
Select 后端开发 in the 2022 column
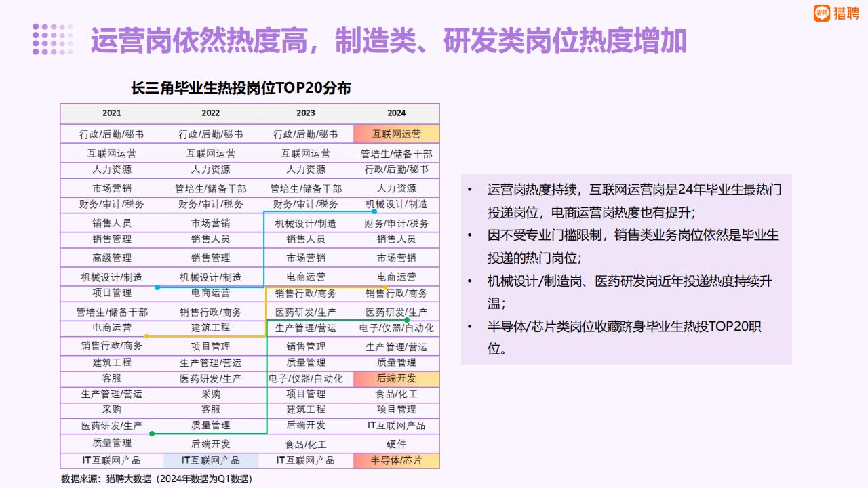[211, 444]
